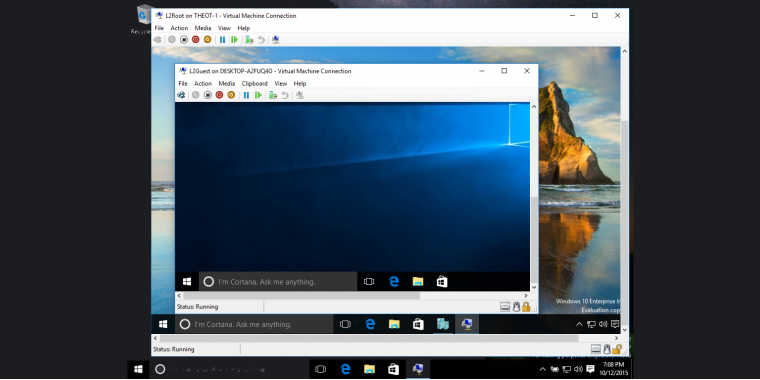Click keyboard icon in L2Root status bar
This screenshot has width=760, height=380.
point(596,349)
